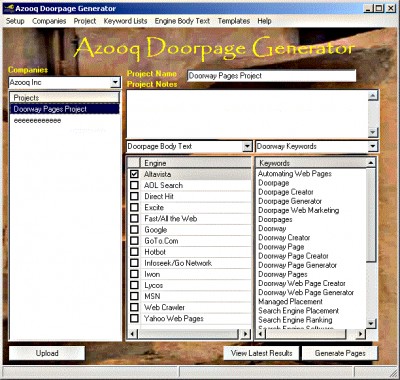Image resolution: width=400 pixels, height=380 pixels.
Task: Open the Setup menu
Action: click(x=15, y=21)
